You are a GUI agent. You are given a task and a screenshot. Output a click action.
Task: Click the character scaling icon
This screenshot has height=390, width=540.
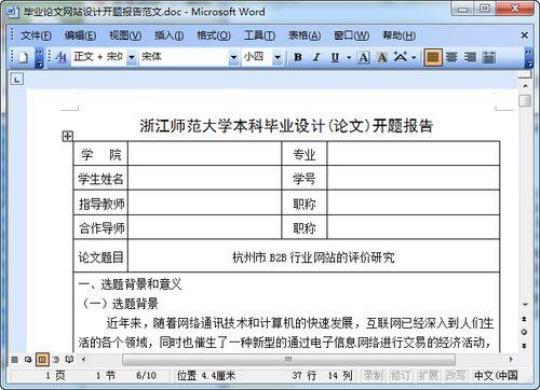400,57
